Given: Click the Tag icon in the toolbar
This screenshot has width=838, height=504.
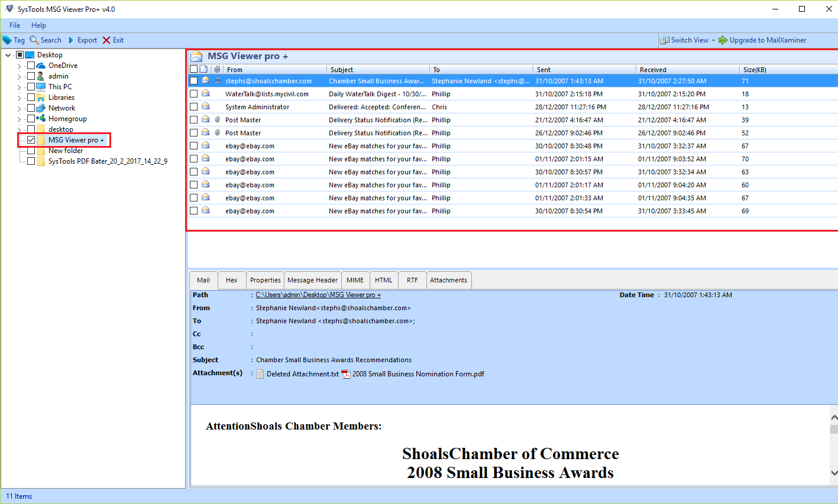Looking at the screenshot, I should pyautogui.click(x=7, y=40).
